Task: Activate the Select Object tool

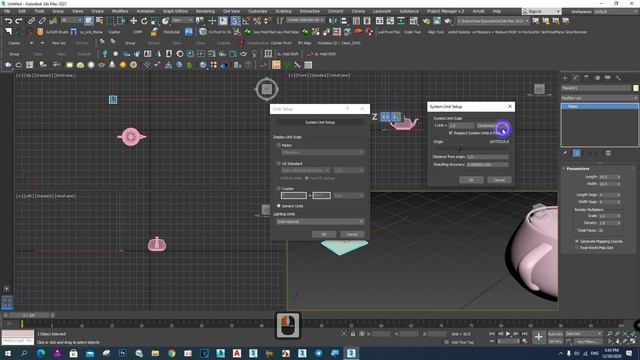Action: (x=89, y=21)
